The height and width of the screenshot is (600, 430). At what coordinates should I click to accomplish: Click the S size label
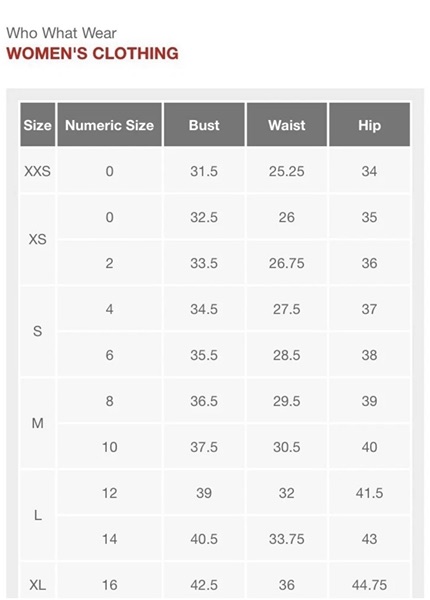(x=37, y=331)
